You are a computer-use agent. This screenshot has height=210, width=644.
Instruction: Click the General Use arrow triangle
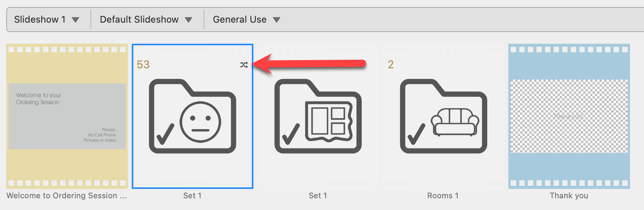276,20
